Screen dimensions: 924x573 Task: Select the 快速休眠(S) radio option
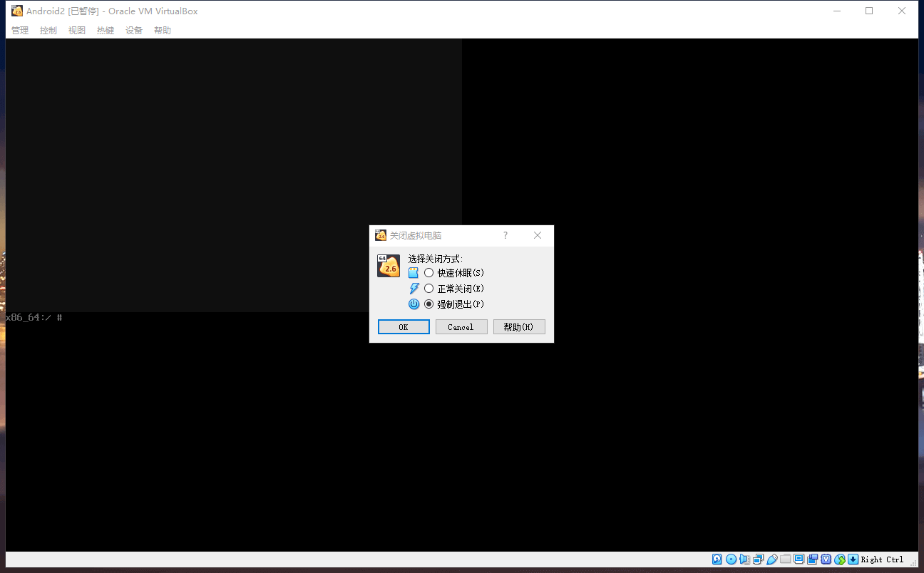pyautogui.click(x=429, y=273)
